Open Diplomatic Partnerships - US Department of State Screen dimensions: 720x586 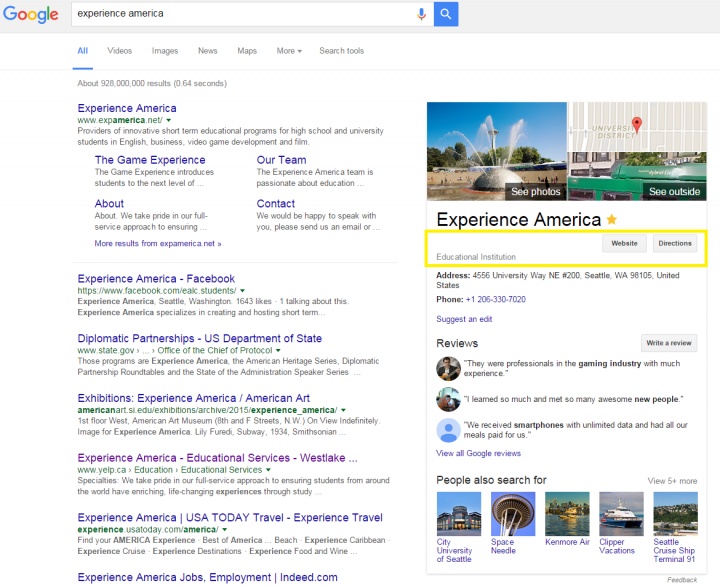pyautogui.click(x=200, y=338)
